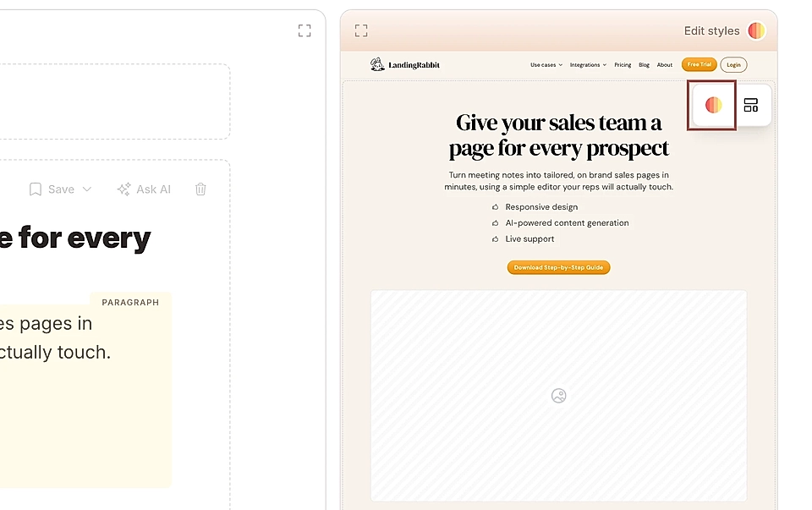Expand the preview panel with the fullscreen icon
This screenshot has height=510, width=812.
coord(361,30)
